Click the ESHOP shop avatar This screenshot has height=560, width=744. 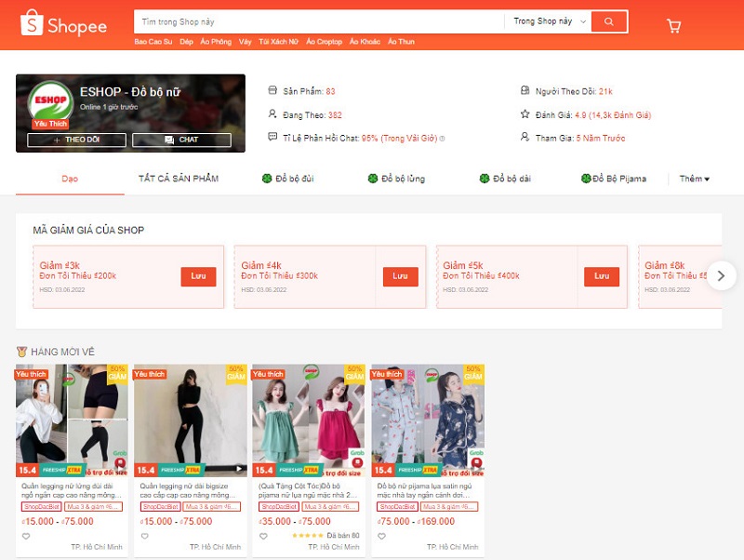pyautogui.click(x=50, y=103)
